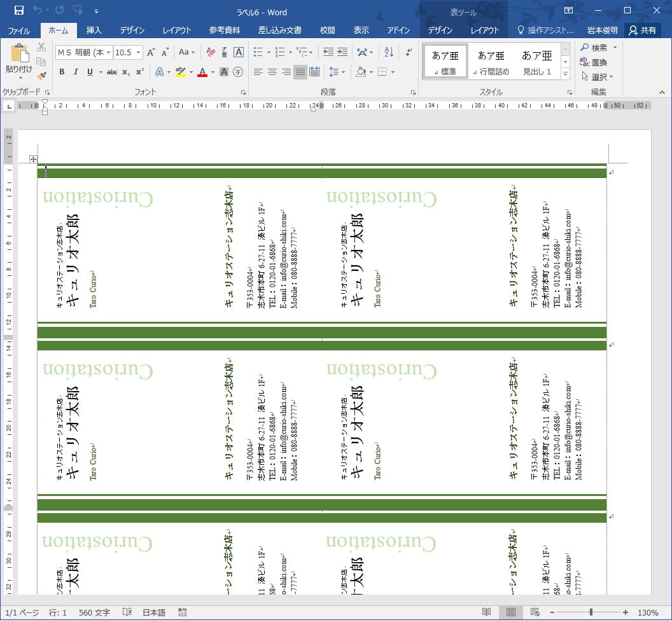Show paragraph marks icon
The height and width of the screenshot is (620, 672).
click(409, 52)
